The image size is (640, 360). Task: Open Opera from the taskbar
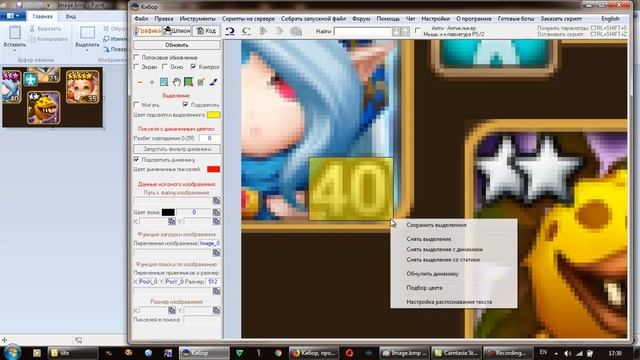click(349, 353)
